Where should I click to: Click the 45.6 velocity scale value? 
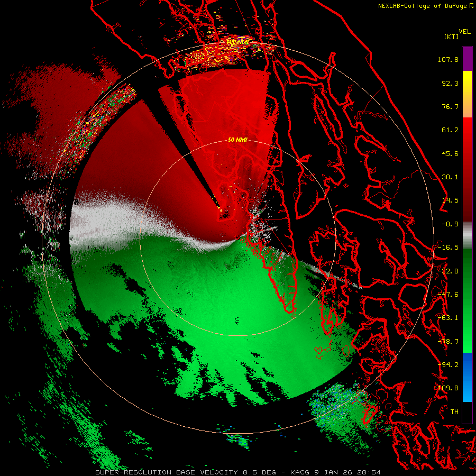(450, 153)
